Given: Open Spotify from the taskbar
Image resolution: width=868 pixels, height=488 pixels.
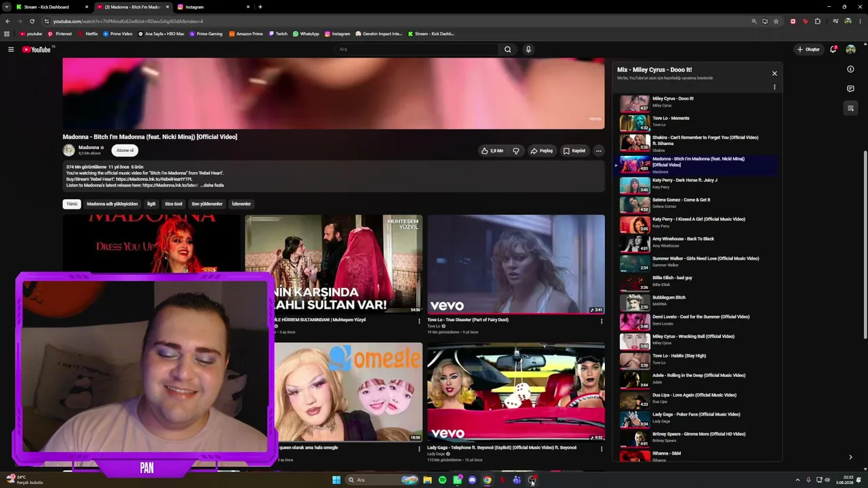Looking at the screenshot, I should click(442, 480).
